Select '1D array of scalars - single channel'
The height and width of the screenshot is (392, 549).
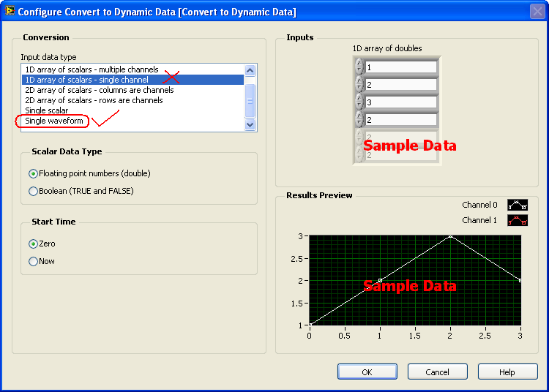(x=132, y=80)
